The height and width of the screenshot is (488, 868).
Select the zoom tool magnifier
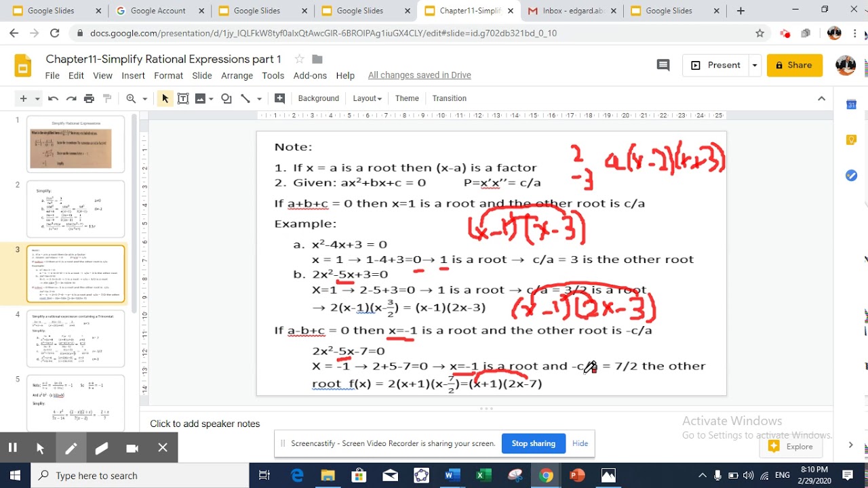click(131, 98)
